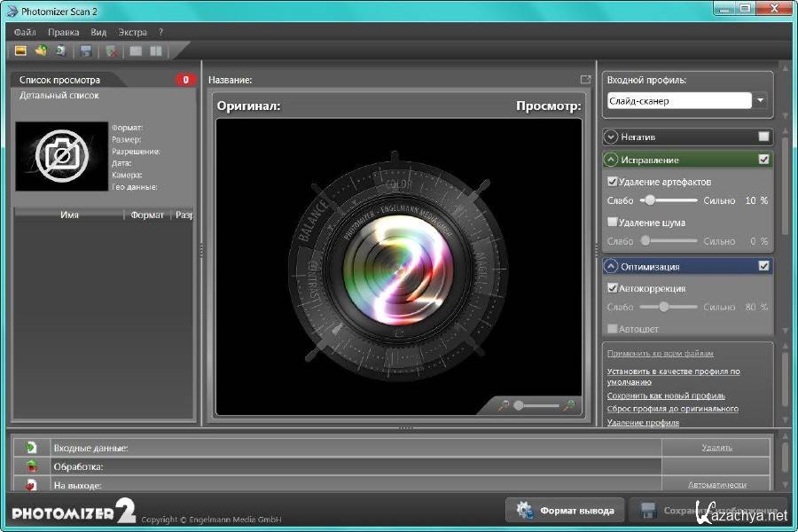Uncheck the Удаление артефактов checkbox

613,181
